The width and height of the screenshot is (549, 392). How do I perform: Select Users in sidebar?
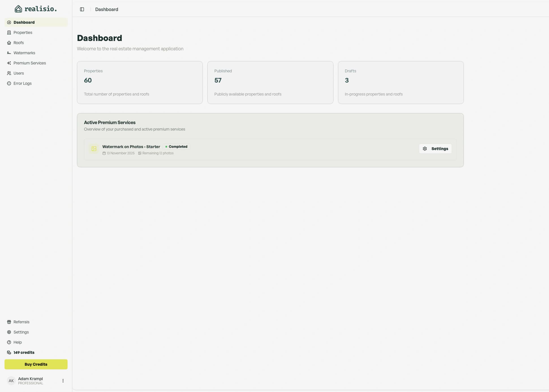(36, 73)
